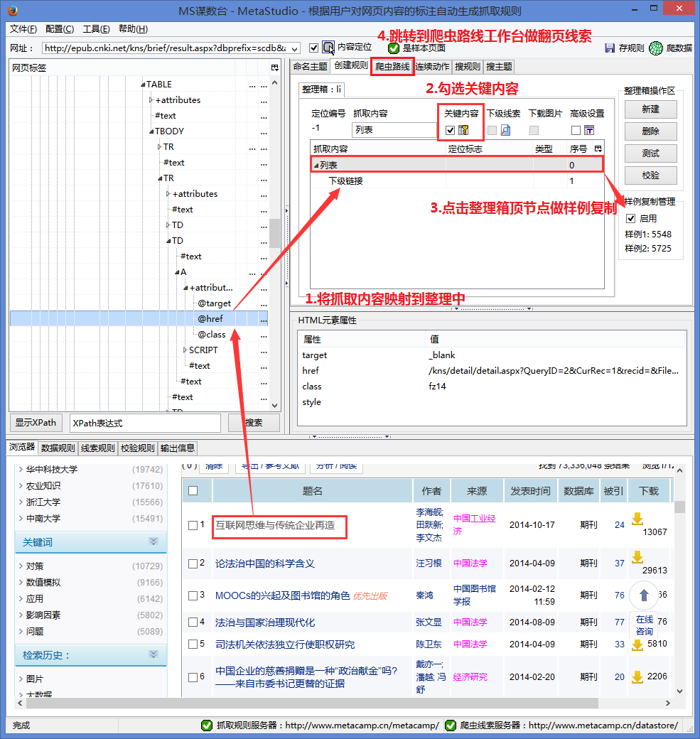Click the lower-level clue magnifier icon
Screen dimensions: 700x739
point(505,130)
